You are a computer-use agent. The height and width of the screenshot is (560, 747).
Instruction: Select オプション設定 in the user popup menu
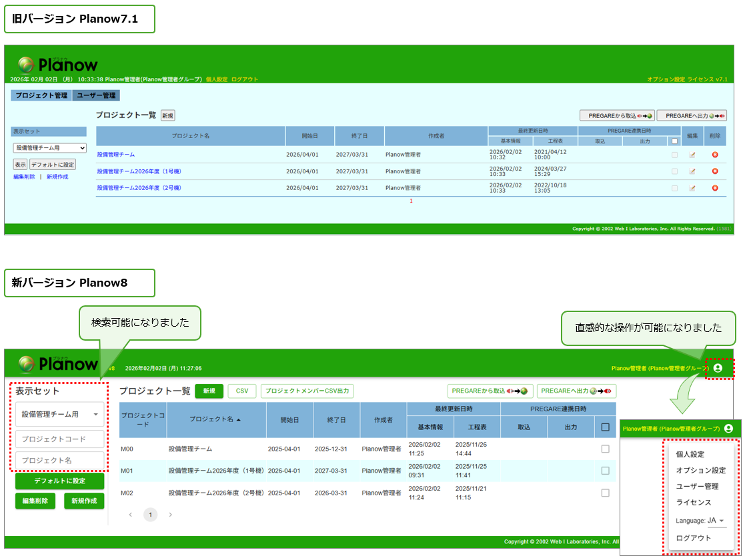click(700, 470)
